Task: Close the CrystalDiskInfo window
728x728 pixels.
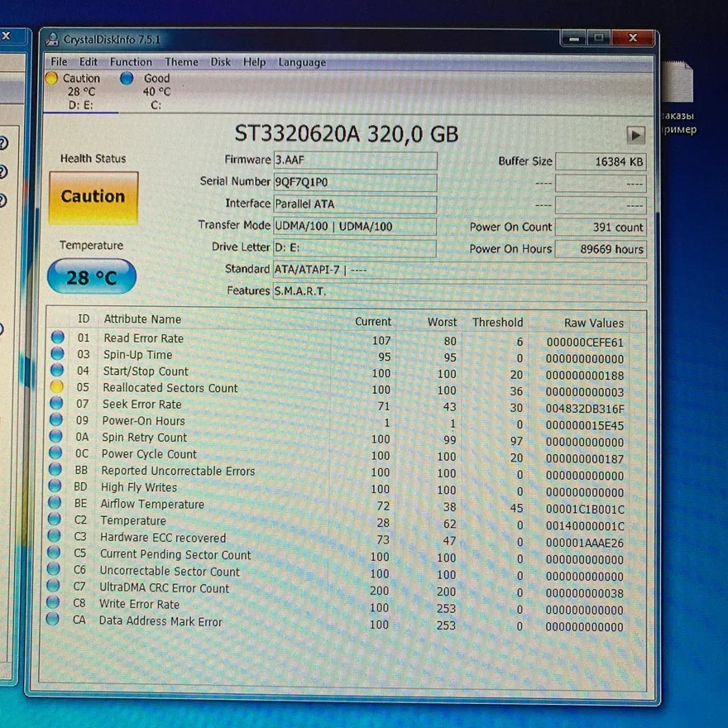Action: [634, 37]
